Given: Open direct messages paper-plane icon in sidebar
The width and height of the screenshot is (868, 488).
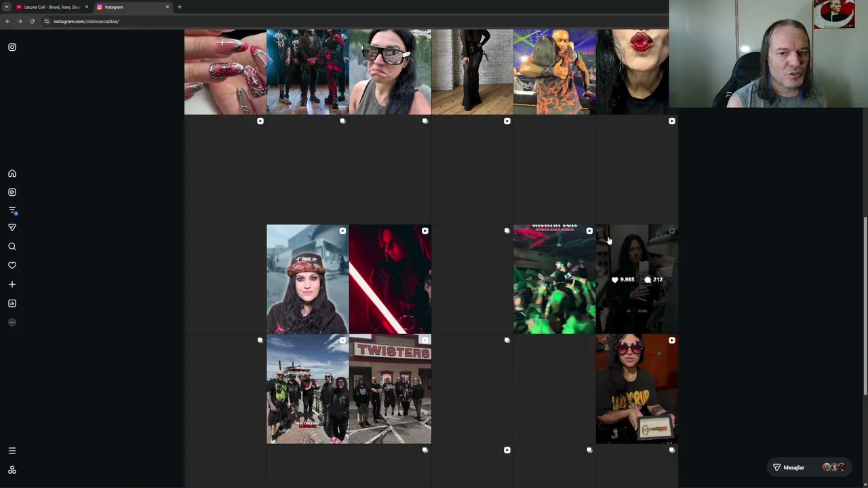Looking at the screenshot, I should coord(12,228).
